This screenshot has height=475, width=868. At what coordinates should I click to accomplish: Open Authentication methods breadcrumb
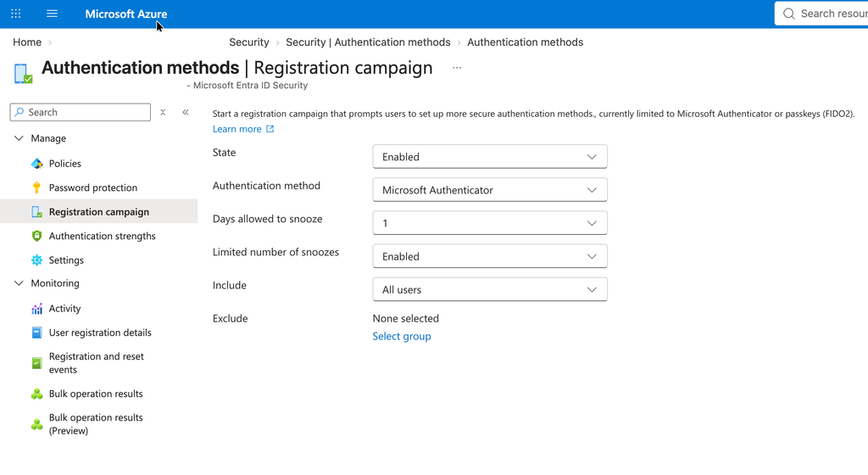pyautogui.click(x=526, y=42)
